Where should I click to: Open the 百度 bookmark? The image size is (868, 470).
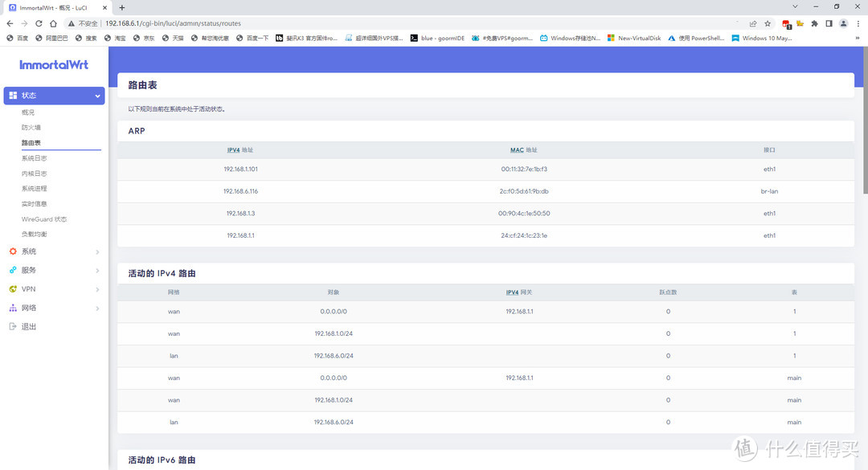point(17,39)
